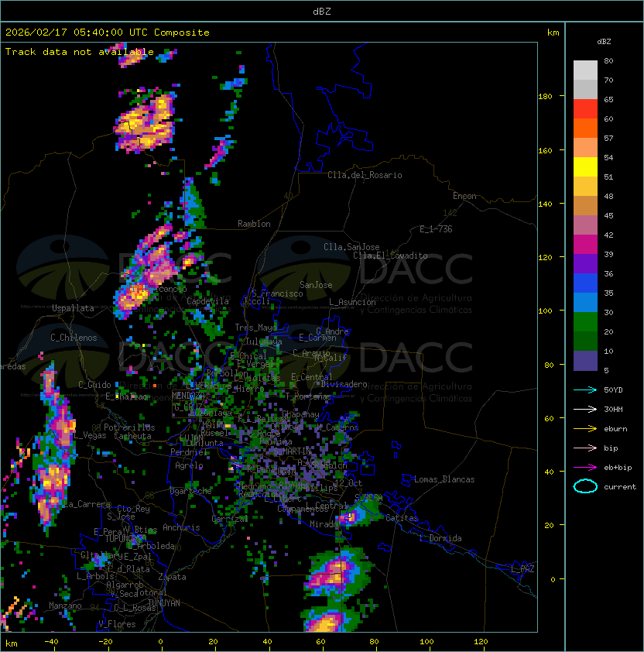Image resolution: width=644 pixels, height=652 pixels.
Task: Click the magenta eb+bip arrow icon
Action: [585, 468]
